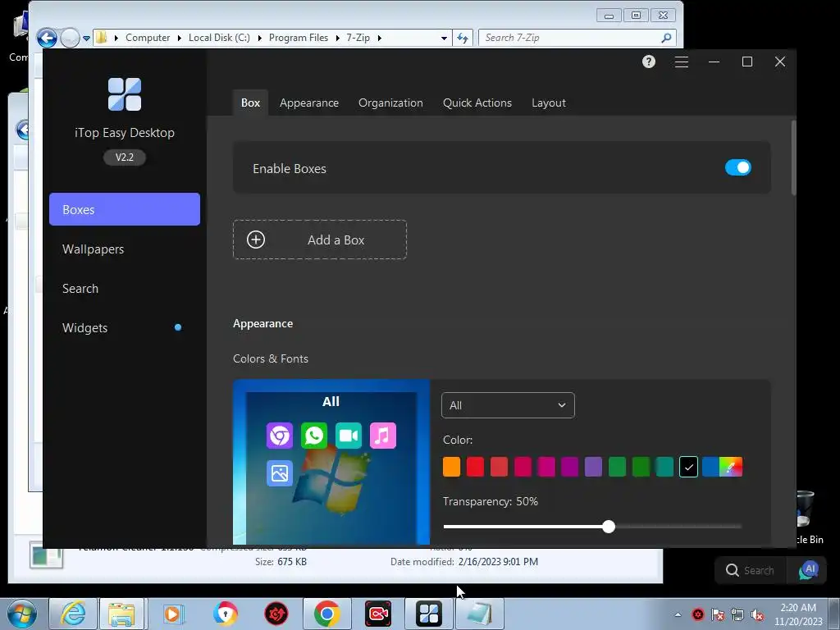Click the video camera icon in box preview
The height and width of the screenshot is (630, 840).
coord(348,436)
